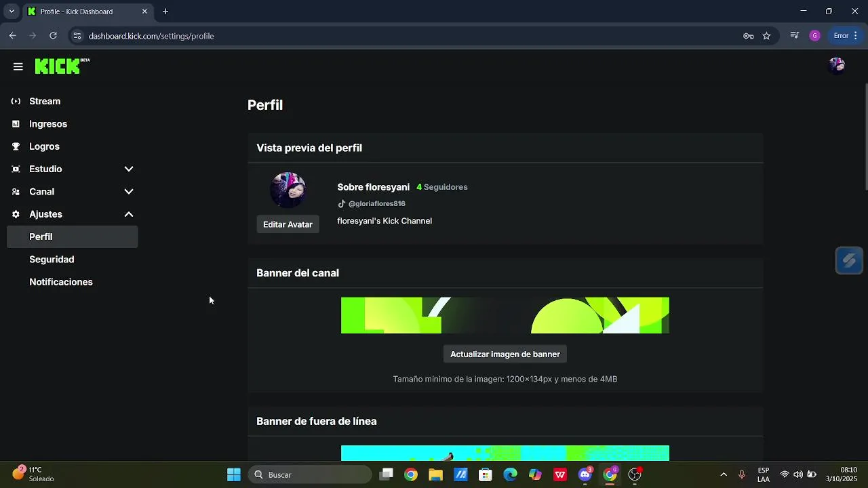This screenshot has width=868, height=488.
Task: Click the floating blue extension widget
Action: pos(849,260)
